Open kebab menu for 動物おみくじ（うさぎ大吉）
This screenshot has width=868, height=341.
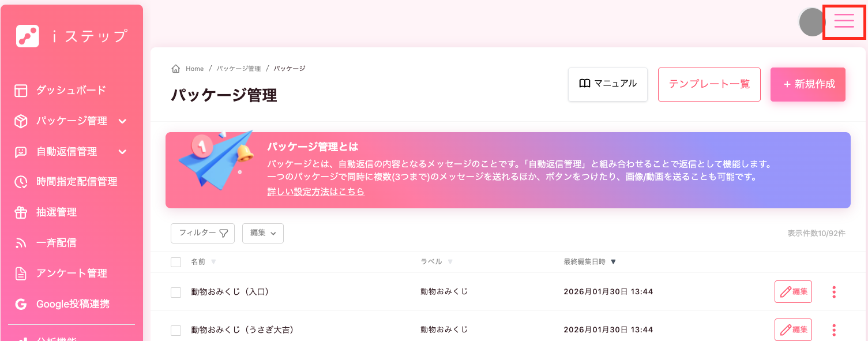(x=834, y=330)
